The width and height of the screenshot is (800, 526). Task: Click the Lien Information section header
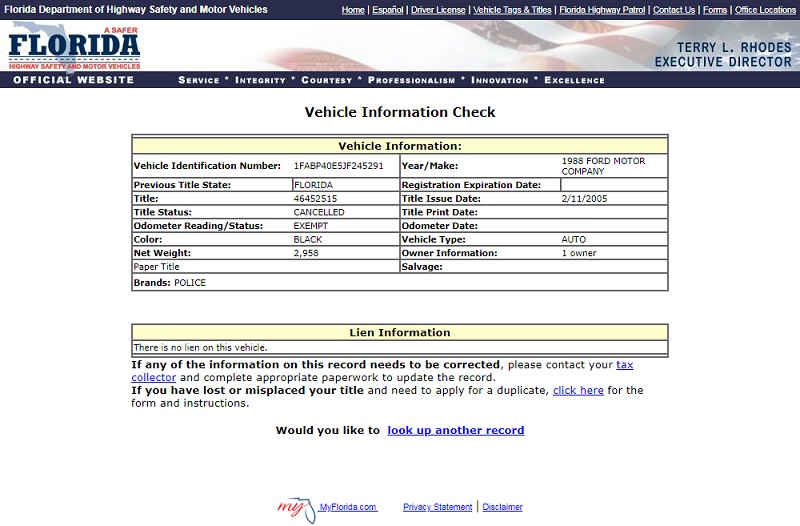pyautogui.click(x=399, y=332)
